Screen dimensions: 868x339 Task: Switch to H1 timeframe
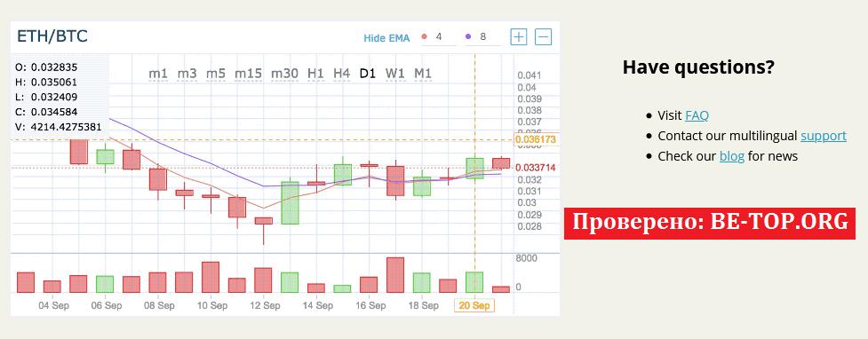coord(315,74)
